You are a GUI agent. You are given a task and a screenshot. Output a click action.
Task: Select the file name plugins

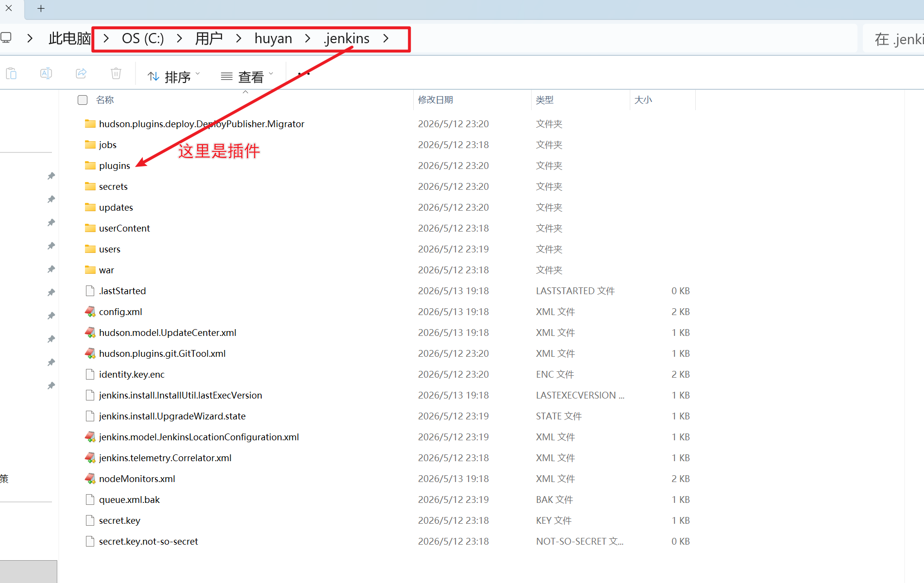point(115,166)
